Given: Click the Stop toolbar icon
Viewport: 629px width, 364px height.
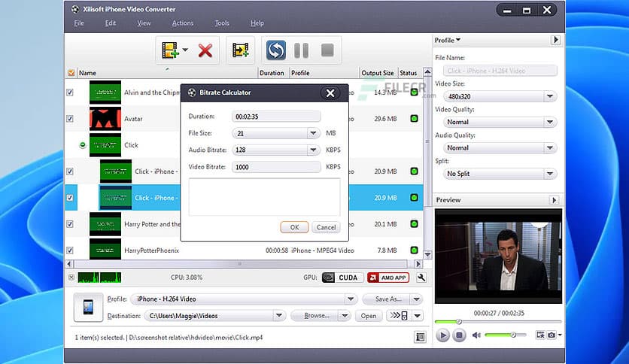Looking at the screenshot, I should tap(327, 50).
